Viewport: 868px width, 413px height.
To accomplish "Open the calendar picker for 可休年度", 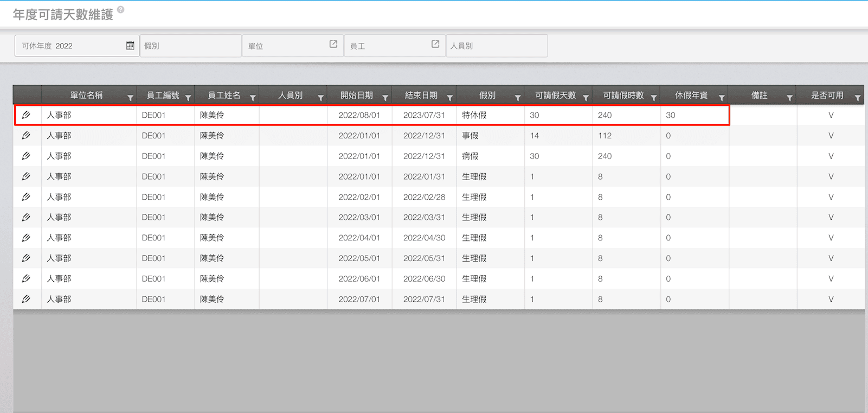I will [130, 46].
